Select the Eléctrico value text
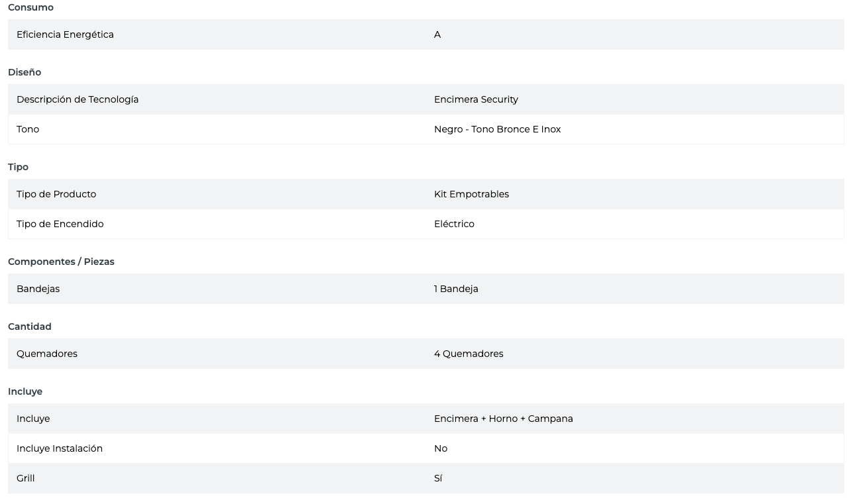This screenshot has height=504, width=847. pyautogui.click(x=454, y=224)
